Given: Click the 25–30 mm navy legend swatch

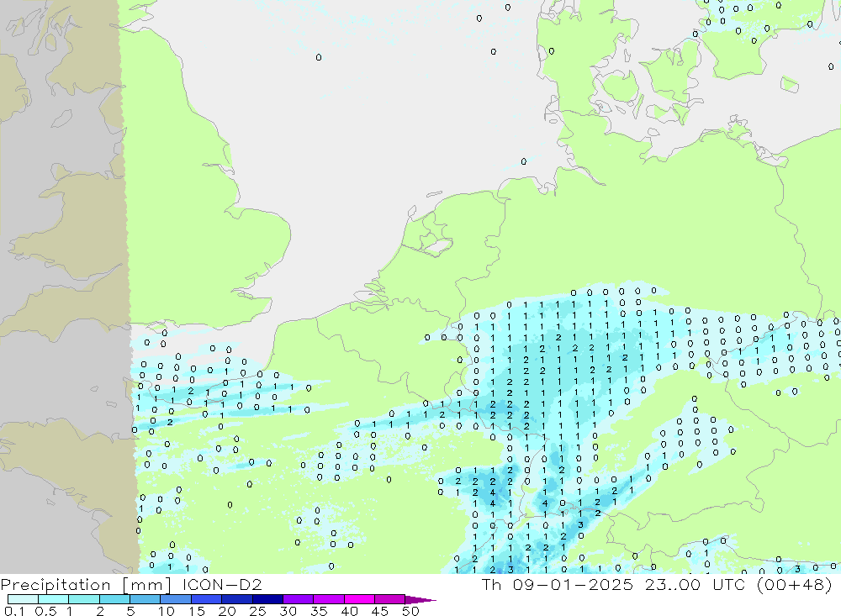Looking at the screenshot, I should point(267,599).
